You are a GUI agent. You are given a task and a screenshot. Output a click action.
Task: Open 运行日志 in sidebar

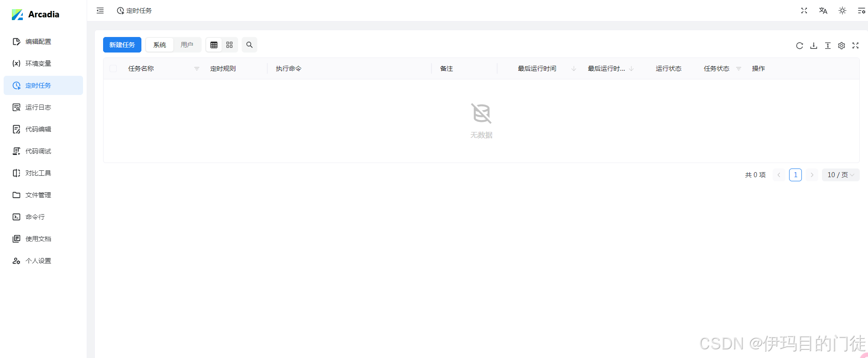click(43, 107)
